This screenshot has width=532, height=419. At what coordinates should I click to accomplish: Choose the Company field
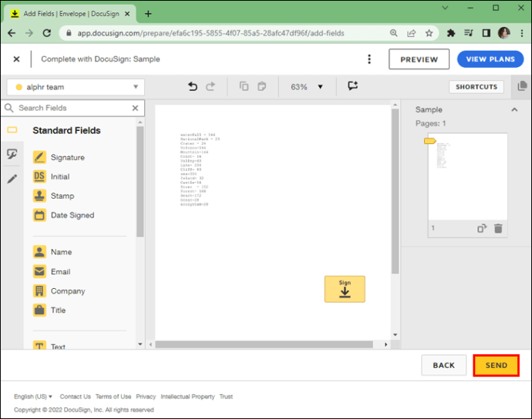[x=59, y=291]
